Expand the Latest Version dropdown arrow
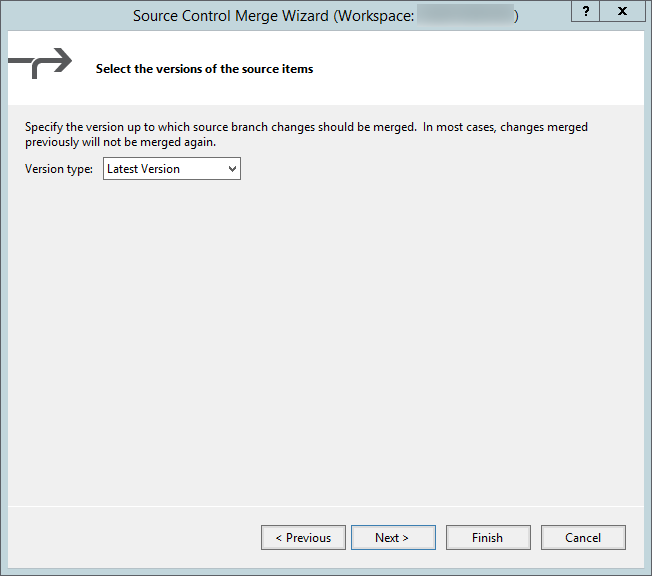The height and width of the screenshot is (576, 652). point(232,169)
